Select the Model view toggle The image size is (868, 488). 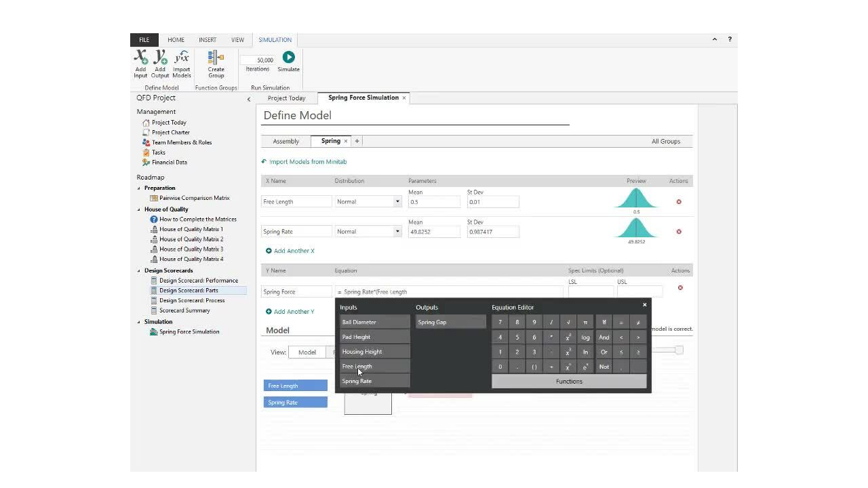tap(307, 352)
